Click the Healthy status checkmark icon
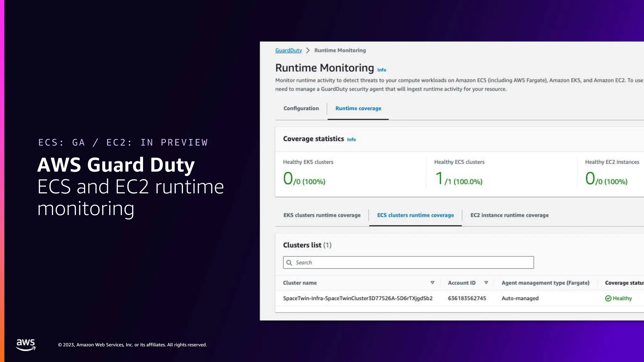This screenshot has height=362, width=644. tap(608, 299)
